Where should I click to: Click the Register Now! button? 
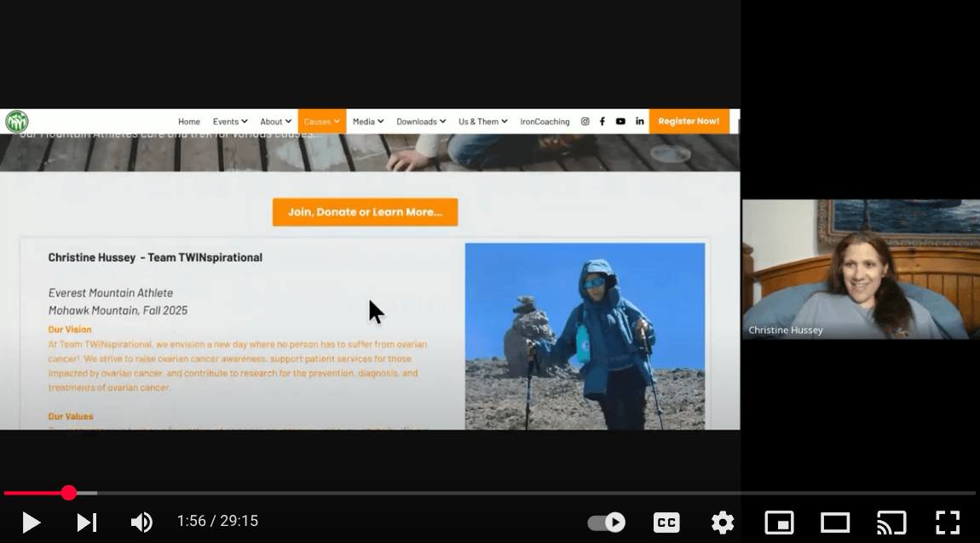coord(689,121)
